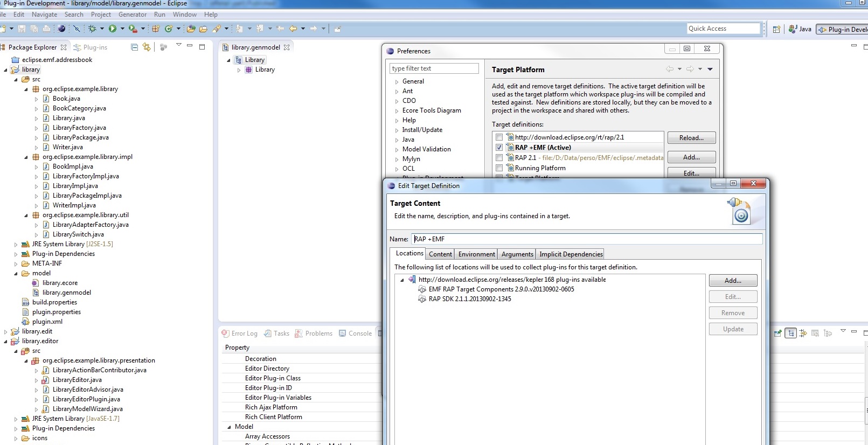
Task: Check the Running Platform target definition
Action: click(499, 168)
